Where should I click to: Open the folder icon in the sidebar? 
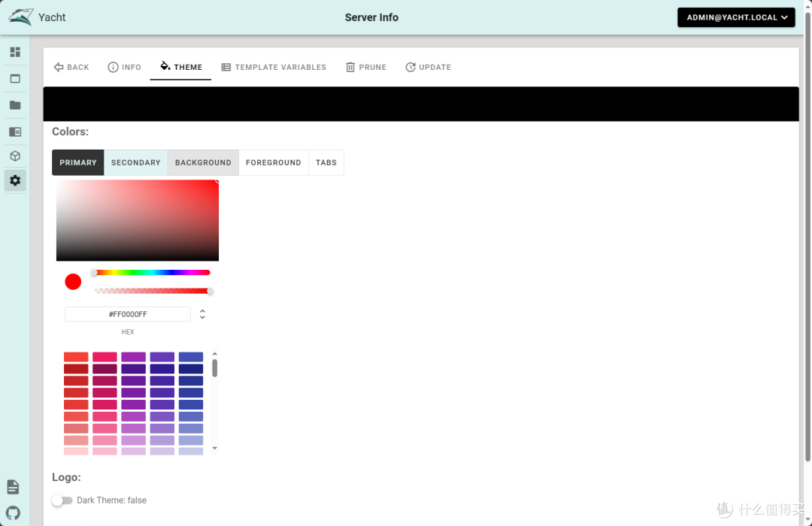click(15, 105)
